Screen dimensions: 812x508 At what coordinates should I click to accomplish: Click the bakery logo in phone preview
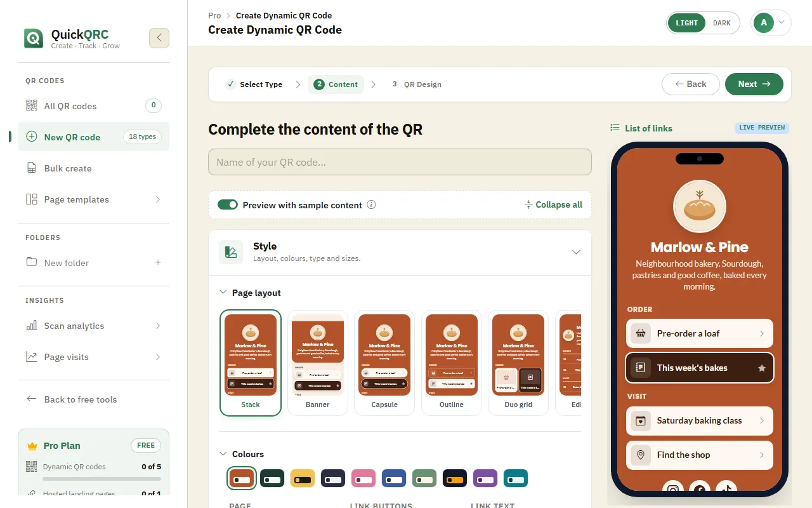(700, 206)
